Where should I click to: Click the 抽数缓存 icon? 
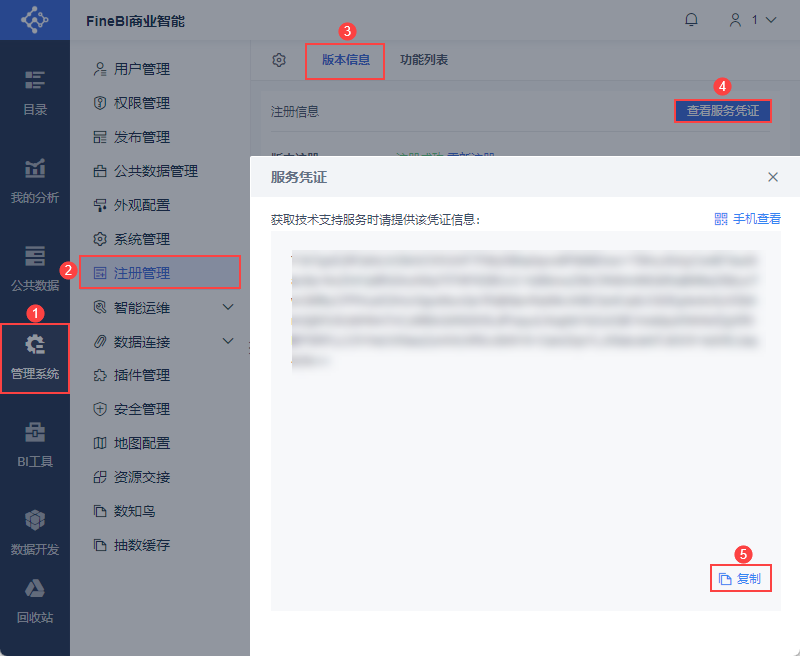pyautogui.click(x=100, y=545)
